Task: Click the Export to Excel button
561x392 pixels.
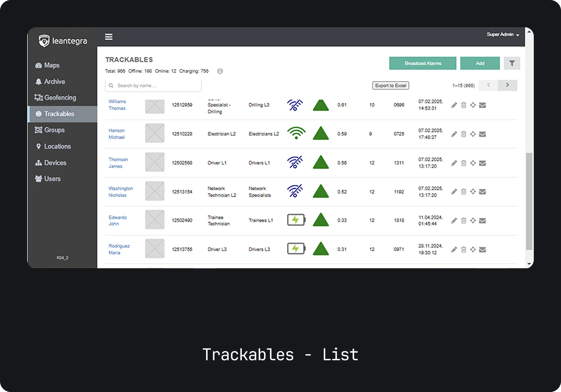Action: (390, 86)
